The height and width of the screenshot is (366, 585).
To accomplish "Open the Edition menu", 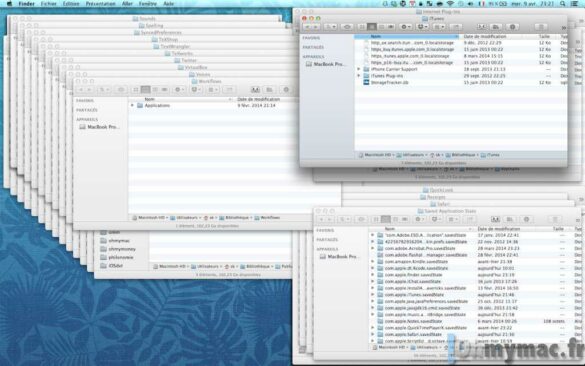I will pos(71,4).
